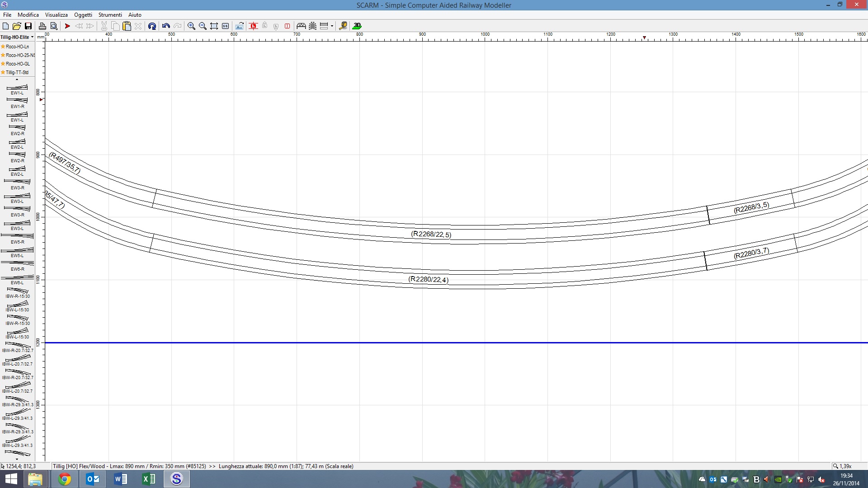Lower the selected track height
868x488 pixels.
point(276,26)
